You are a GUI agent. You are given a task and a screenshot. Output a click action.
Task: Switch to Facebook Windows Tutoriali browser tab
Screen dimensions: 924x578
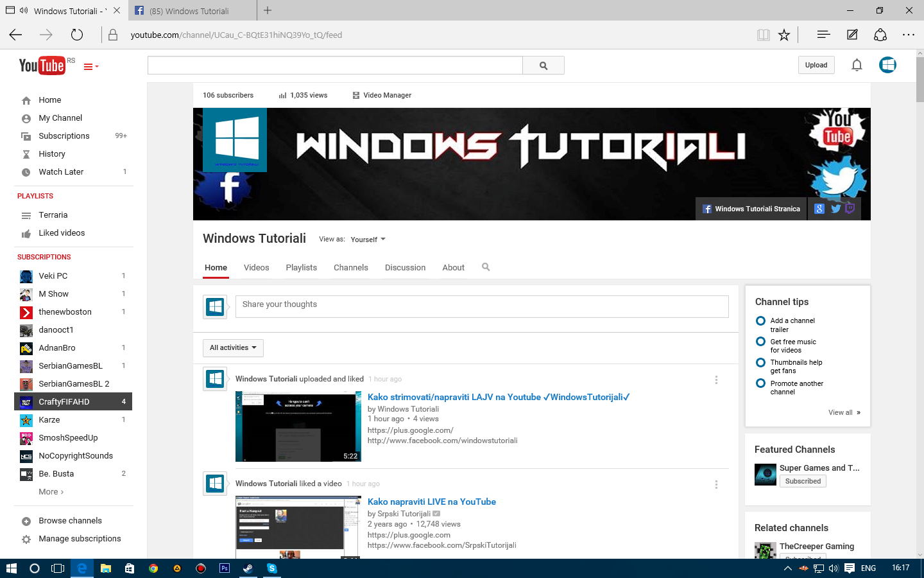pos(193,10)
